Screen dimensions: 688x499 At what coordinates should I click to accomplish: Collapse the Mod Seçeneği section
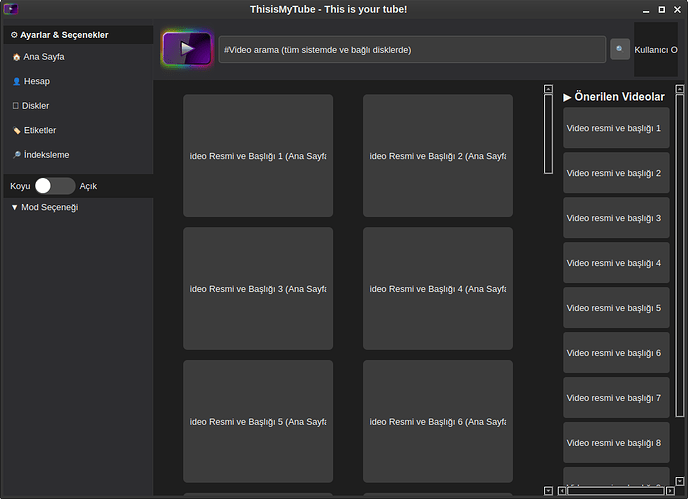point(44,207)
